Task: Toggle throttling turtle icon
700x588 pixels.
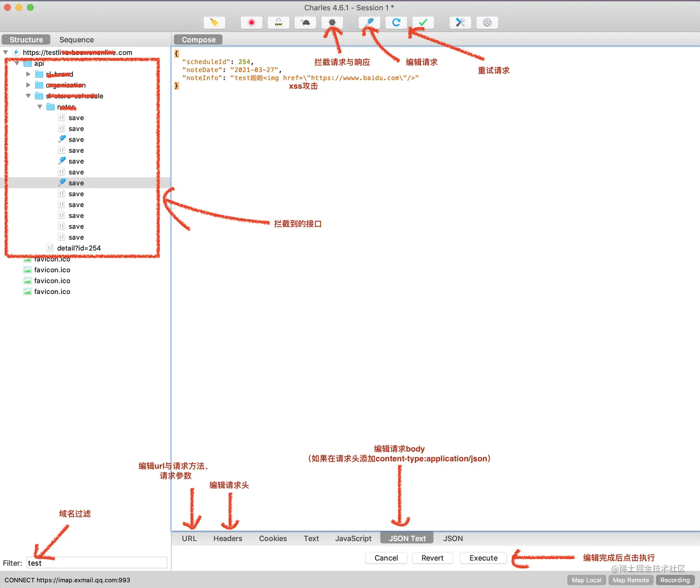Action: pyautogui.click(x=306, y=23)
